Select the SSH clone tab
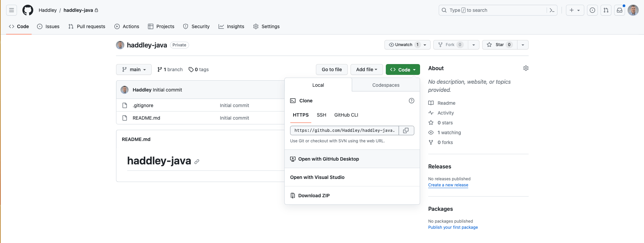This screenshot has width=644, height=243. (x=321, y=115)
